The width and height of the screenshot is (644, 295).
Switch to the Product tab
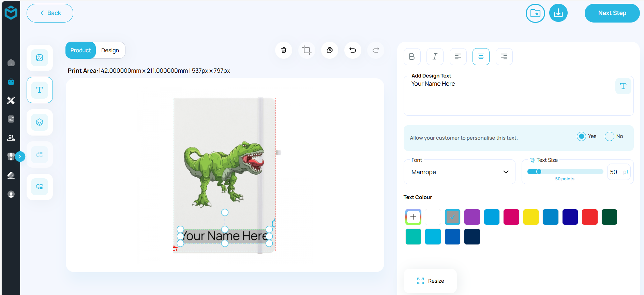tap(80, 50)
